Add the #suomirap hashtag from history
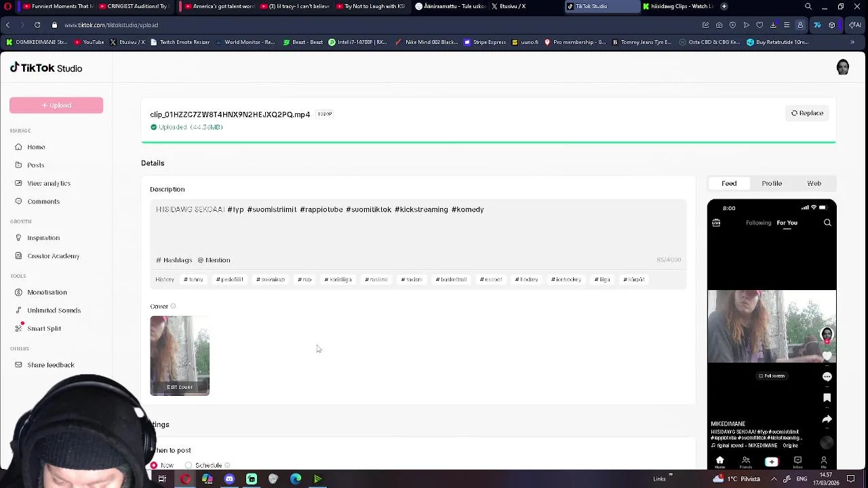The height and width of the screenshot is (488, 868). click(x=271, y=279)
